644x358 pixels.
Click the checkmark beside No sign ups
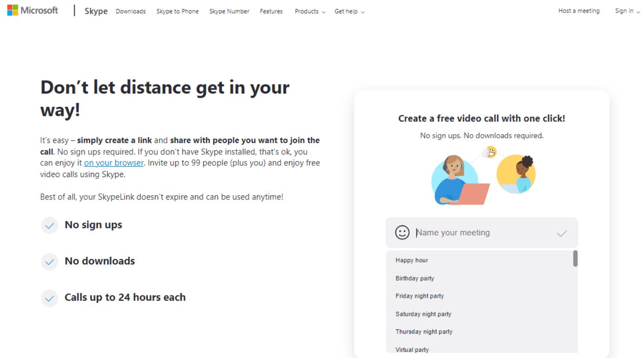click(x=50, y=225)
